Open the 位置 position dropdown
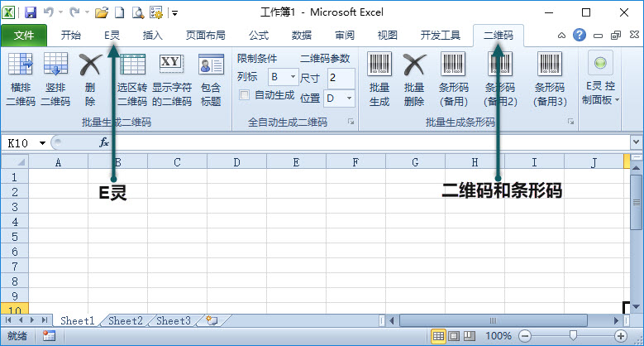Screen dimensions: 644x346 (349, 98)
